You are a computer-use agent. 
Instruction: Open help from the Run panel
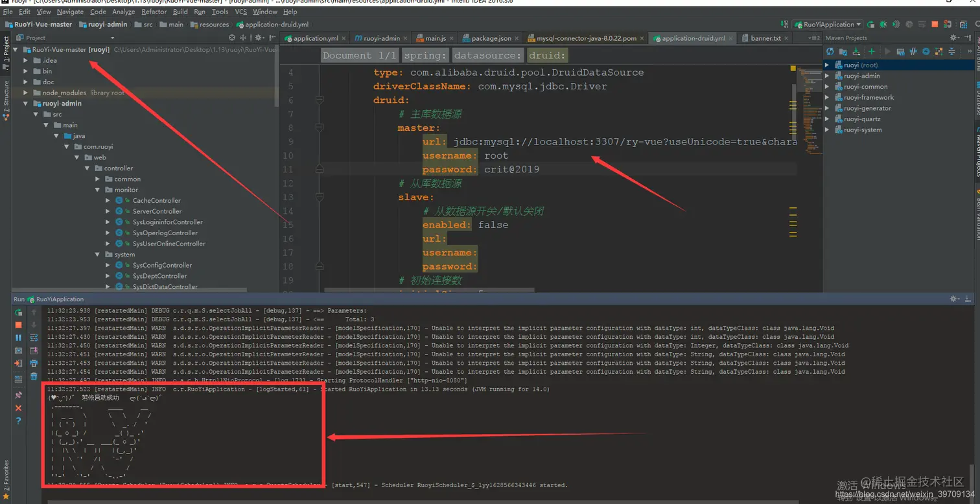tap(18, 420)
